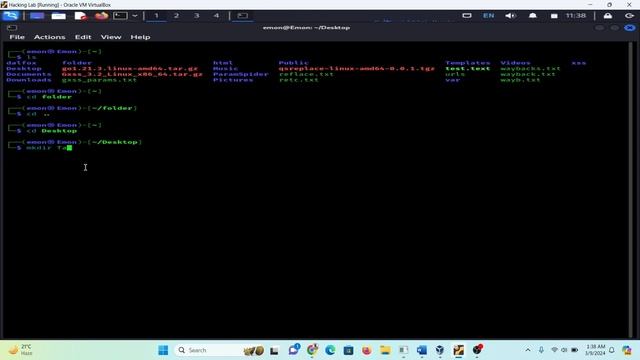The width and height of the screenshot is (640, 360).
Task: Switch to workspace 3
Action: point(196,16)
